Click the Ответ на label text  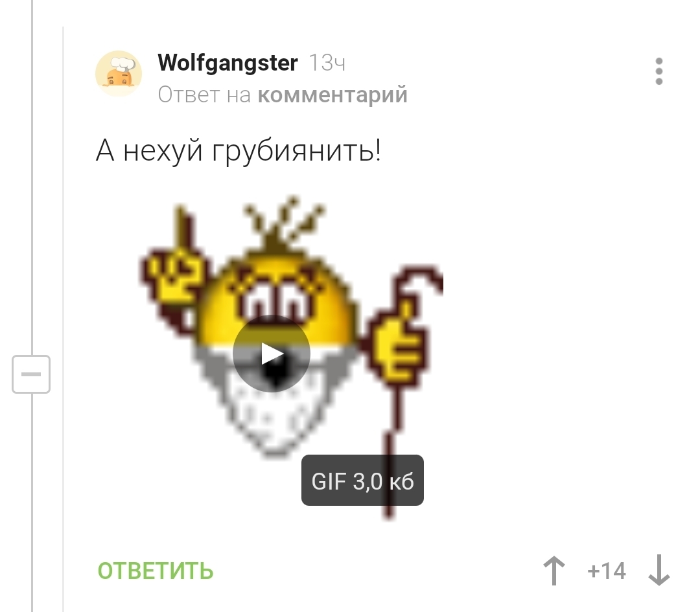(x=204, y=95)
